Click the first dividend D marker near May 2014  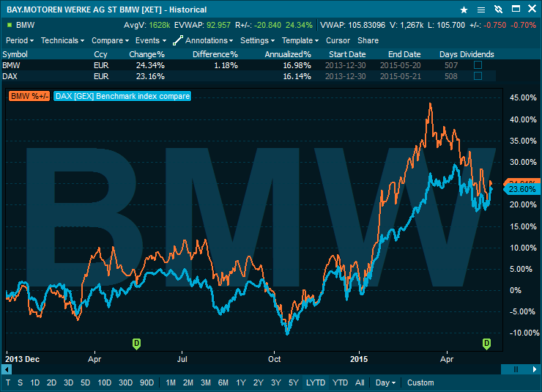point(136,344)
